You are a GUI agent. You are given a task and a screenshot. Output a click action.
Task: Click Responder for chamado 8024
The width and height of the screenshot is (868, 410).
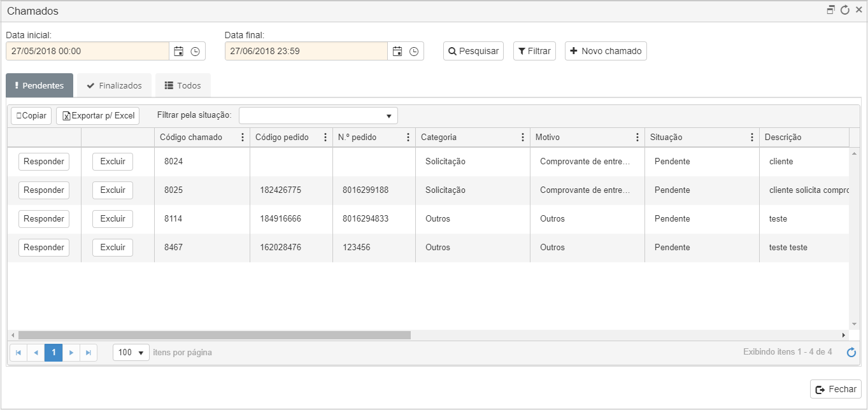tap(44, 162)
